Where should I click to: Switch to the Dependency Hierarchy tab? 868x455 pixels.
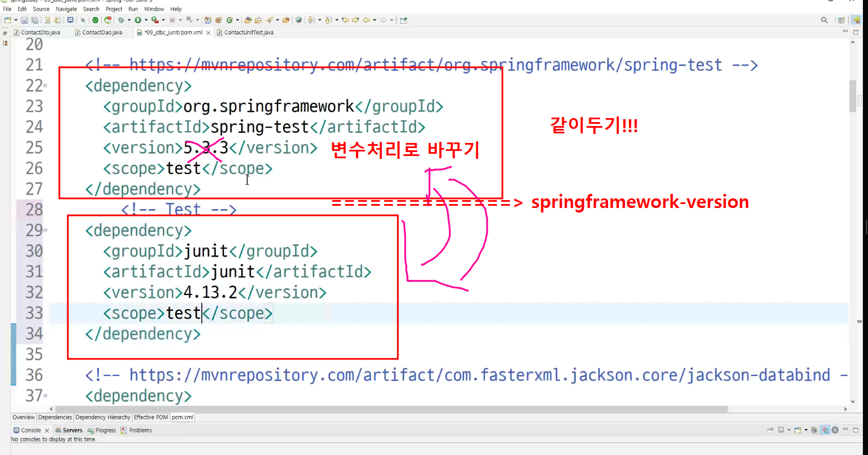click(x=103, y=417)
